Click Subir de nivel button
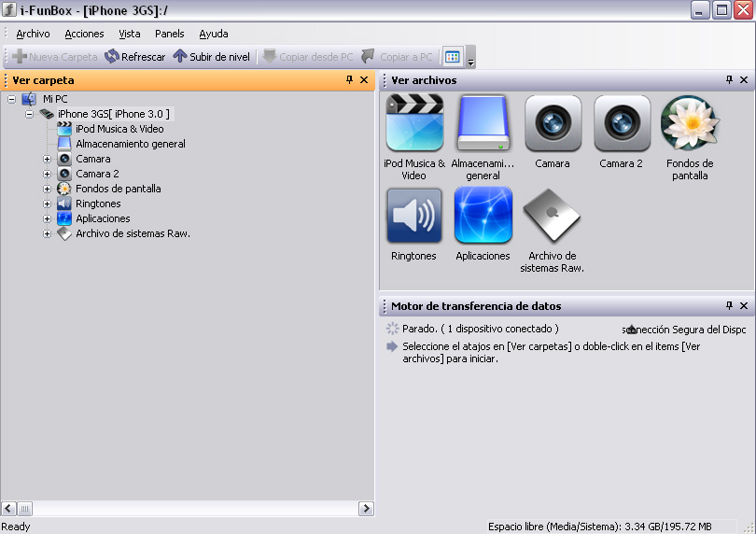Image resolution: width=756 pixels, height=534 pixels. (x=212, y=57)
